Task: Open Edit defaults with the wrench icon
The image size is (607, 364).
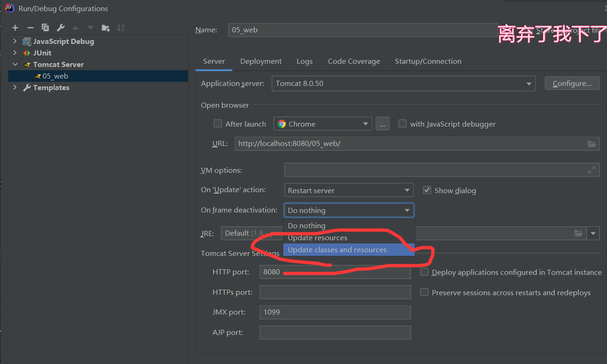Action: point(61,28)
